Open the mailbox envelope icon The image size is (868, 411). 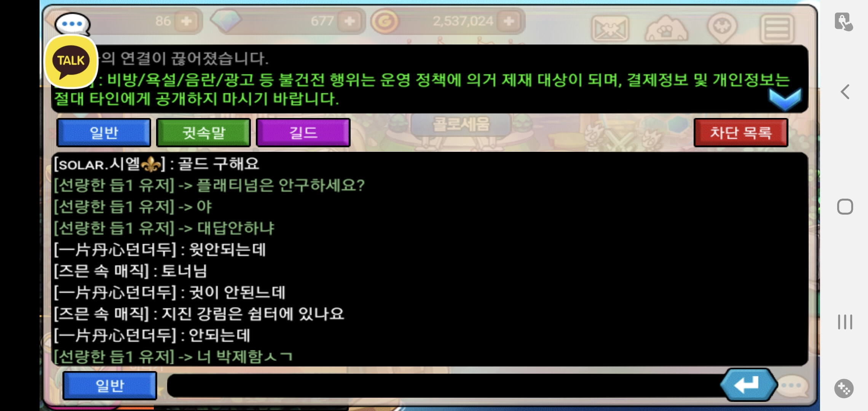[610, 29]
